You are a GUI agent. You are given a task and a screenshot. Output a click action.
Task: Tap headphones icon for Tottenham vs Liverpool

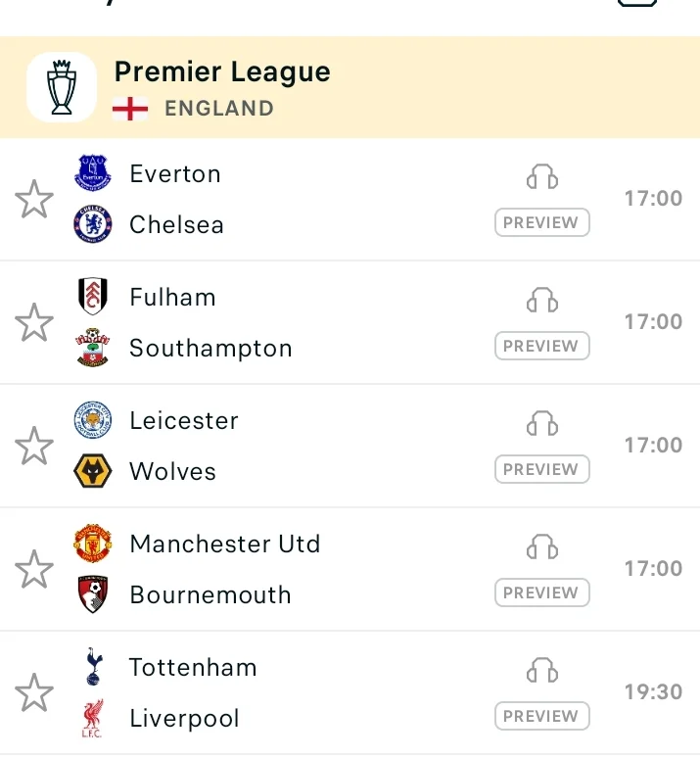pyautogui.click(x=542, y=670)
